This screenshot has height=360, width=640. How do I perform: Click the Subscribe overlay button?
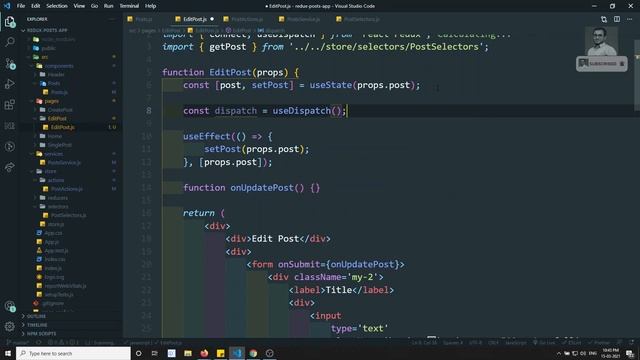tap(602, 64)
